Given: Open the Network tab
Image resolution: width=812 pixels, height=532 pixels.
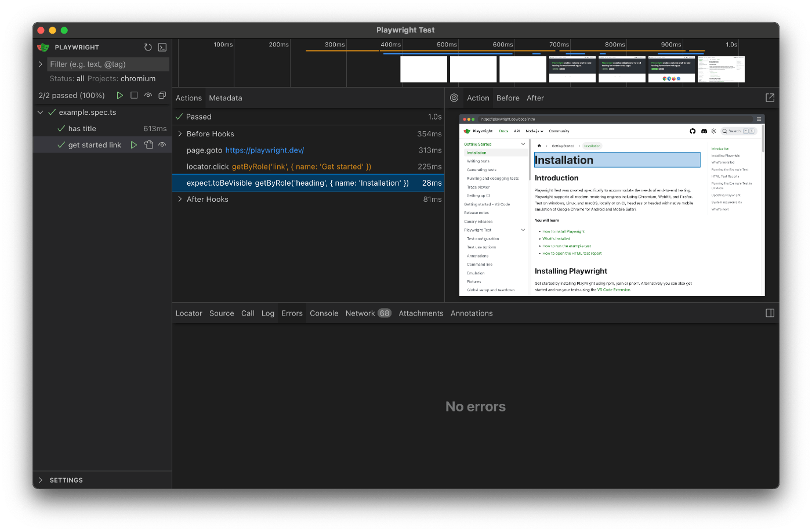Looking at the screenshot, I should point(369,313).
